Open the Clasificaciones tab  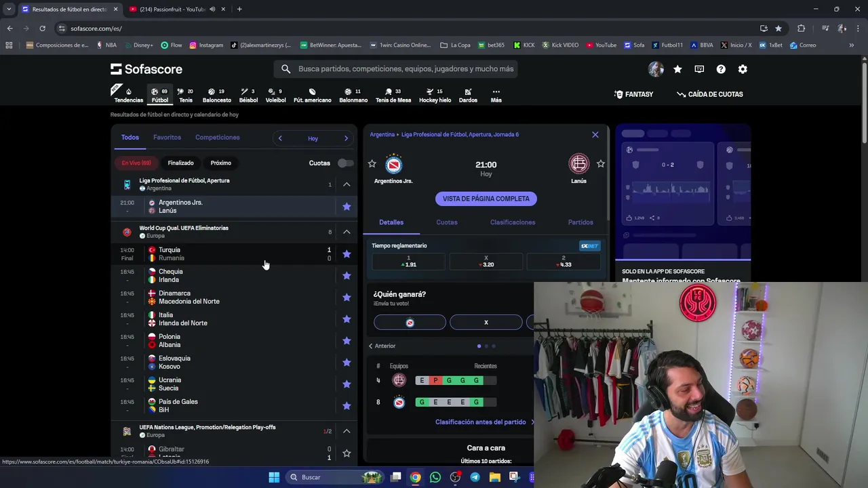513,222
